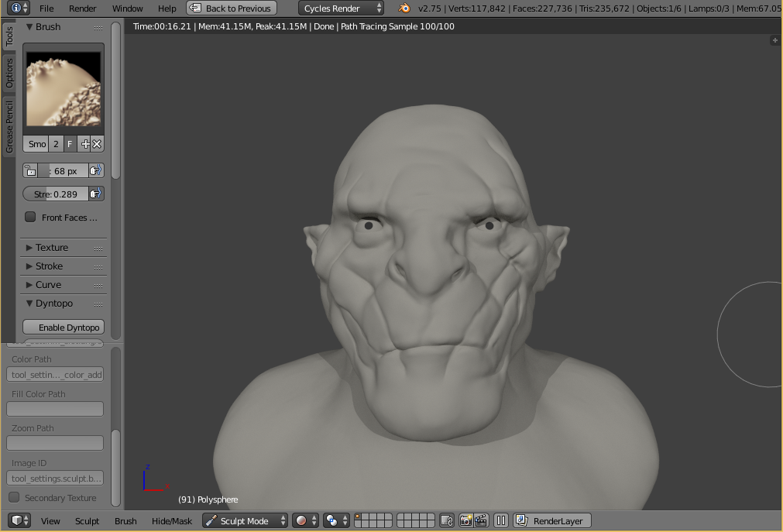Enable pressure sensitivity for brush strength
The width and height of the screenshot is (783, 532).
point(96,194)
